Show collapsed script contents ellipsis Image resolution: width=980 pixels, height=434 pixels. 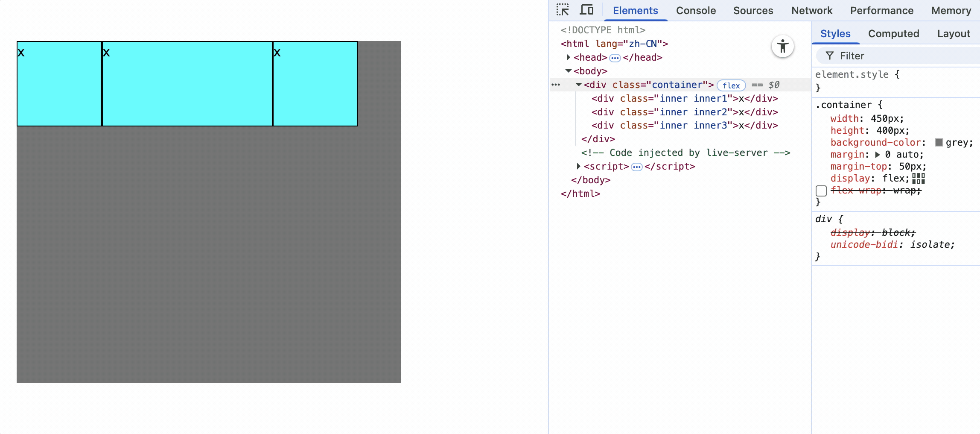tap(637, 167)
